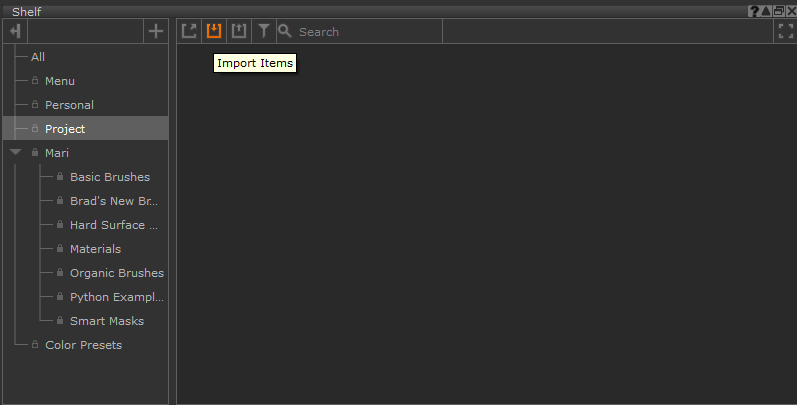Open the Color Presets shelf
This screenshot has height=405, width=797.
click(x=83, y=345)
